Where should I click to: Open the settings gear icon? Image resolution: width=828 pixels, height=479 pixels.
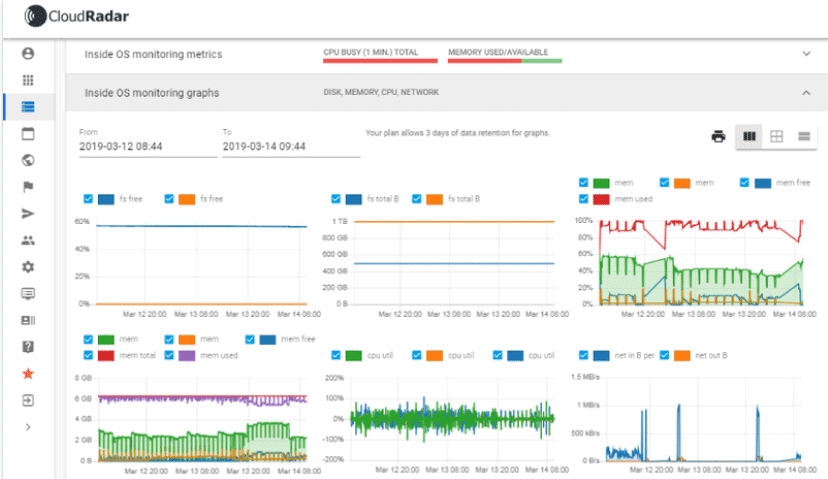pos(28,267)
